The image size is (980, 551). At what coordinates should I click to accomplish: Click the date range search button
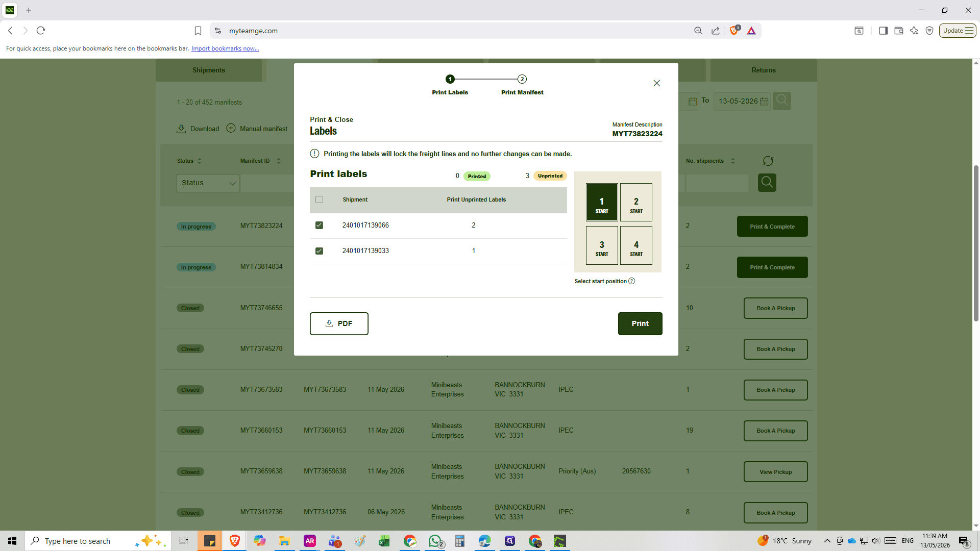(x=781, y=101)
